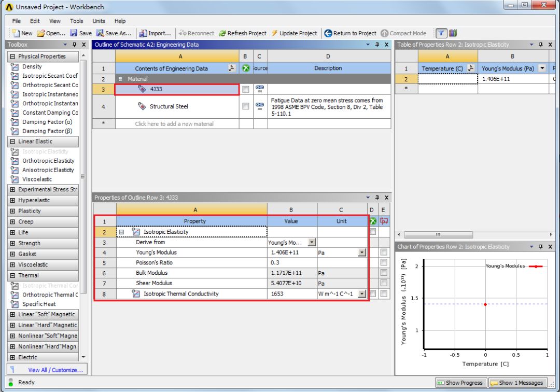Toggle parameter checkbox for Young's Modulus row

tap(384, 253)
